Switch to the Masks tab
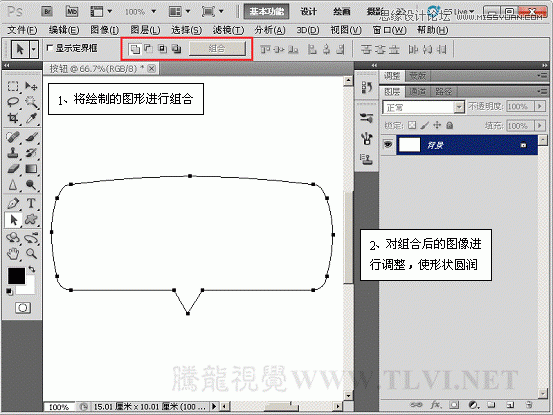 [418, 75]
